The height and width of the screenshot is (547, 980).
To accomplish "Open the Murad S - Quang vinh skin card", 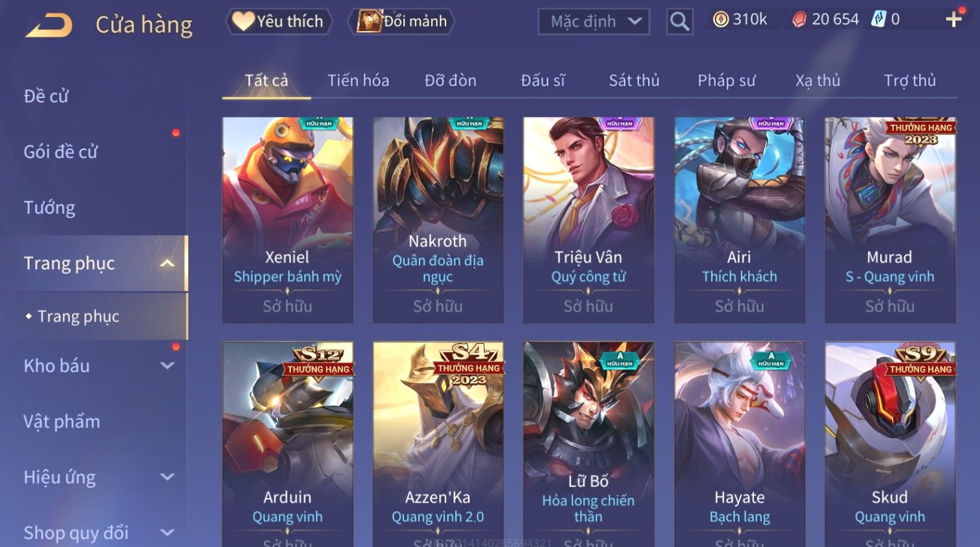I will (x=890, y=220).
